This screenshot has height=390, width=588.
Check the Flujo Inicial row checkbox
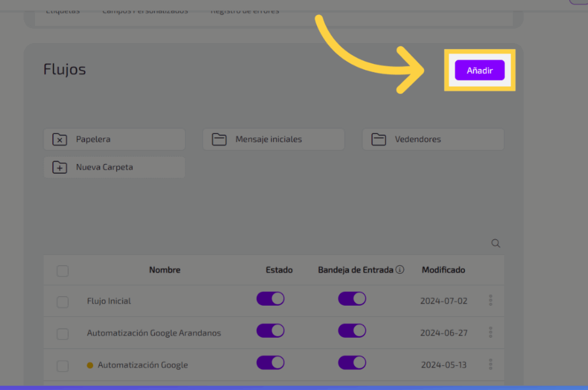pyautogui.click(x=63, y=302)
